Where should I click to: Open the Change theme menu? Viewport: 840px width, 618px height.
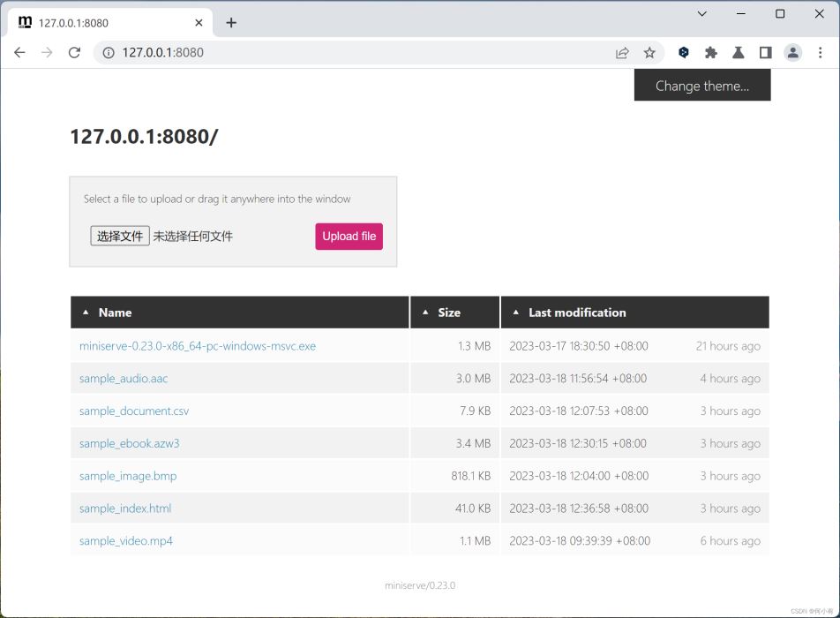click(701, 86)
